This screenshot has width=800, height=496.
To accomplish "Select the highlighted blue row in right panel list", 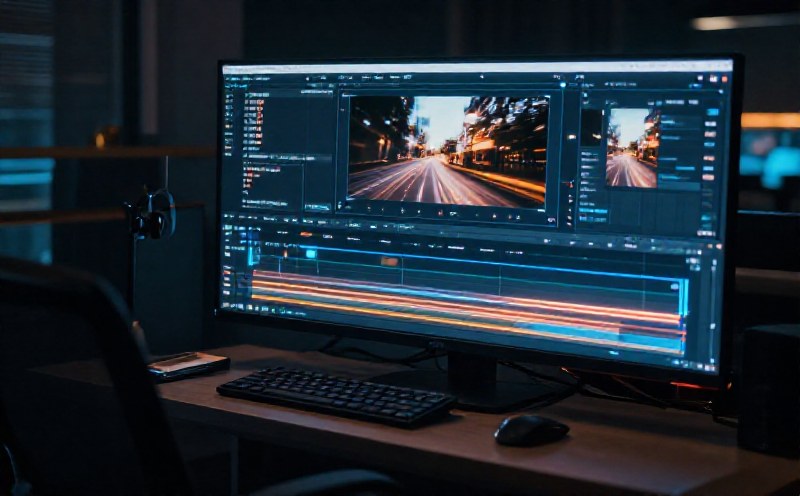I will point(593,211).
